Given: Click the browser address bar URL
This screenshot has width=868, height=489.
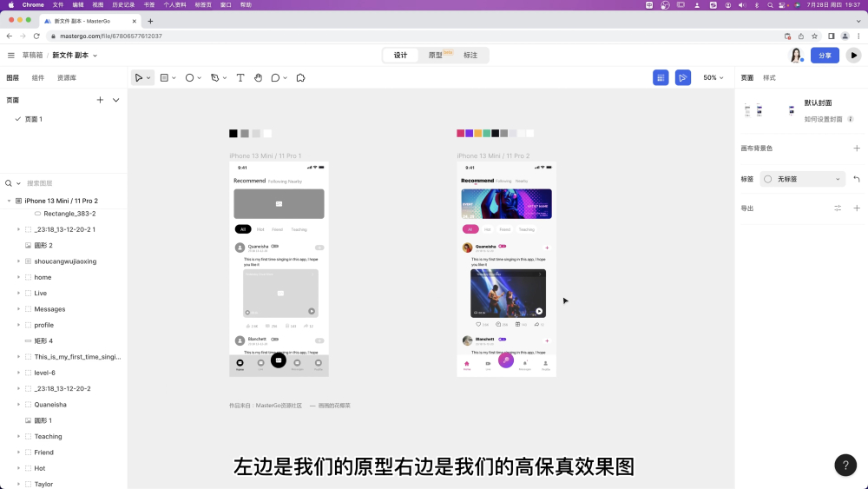Looking at the screenshot, I should pos(111,36).
